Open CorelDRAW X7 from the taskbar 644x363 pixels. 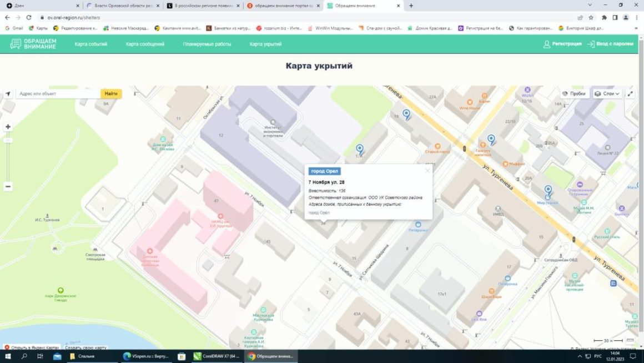217,356
